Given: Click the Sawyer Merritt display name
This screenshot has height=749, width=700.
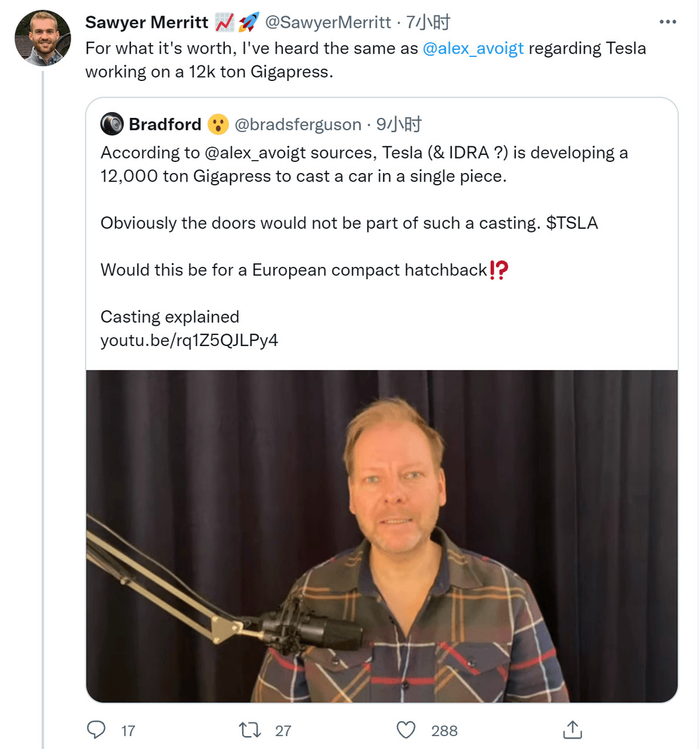Looking at the screenshot, I should coord(146,22).
